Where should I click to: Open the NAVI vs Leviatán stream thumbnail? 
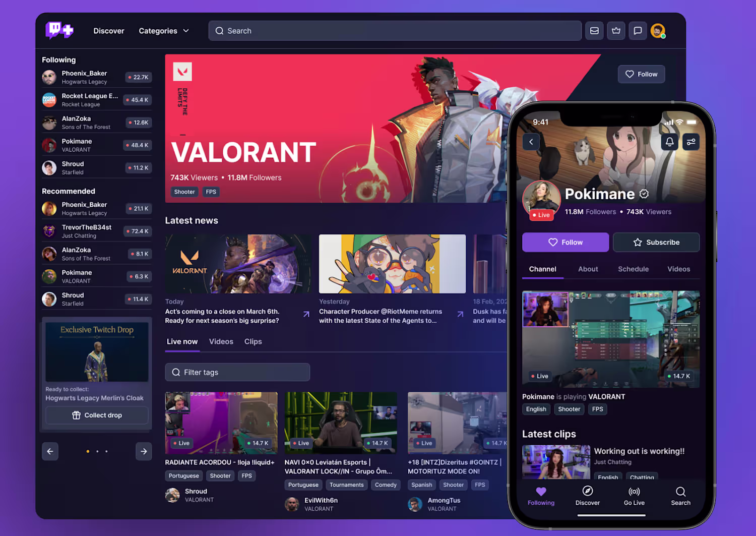(x=341, y=423)
